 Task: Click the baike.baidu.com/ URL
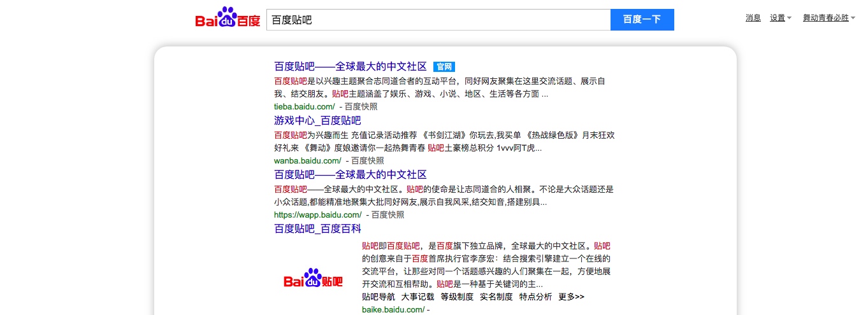[393, 309]
